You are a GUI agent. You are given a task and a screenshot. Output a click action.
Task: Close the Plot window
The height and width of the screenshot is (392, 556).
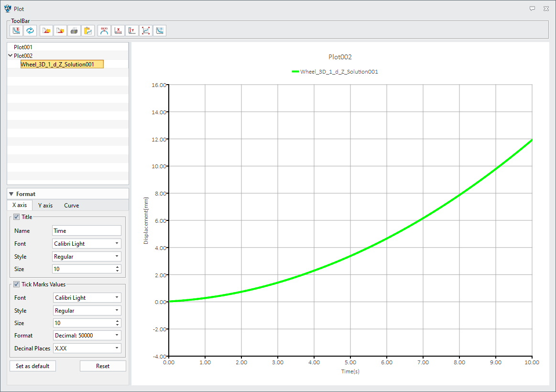click(x=546, y=9)
